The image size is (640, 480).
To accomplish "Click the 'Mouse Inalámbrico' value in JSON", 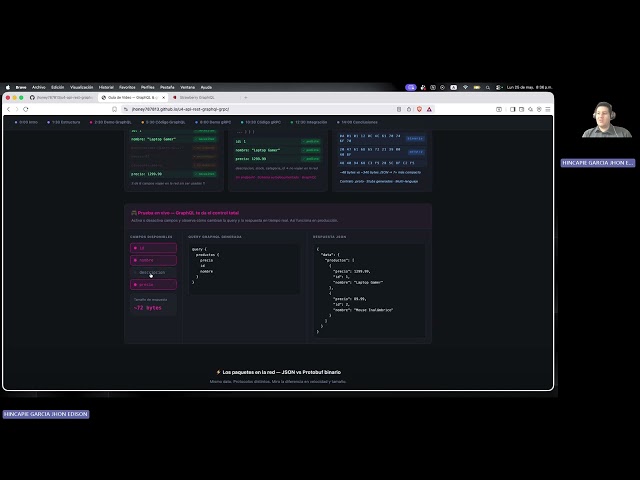I will pos(373,310).
